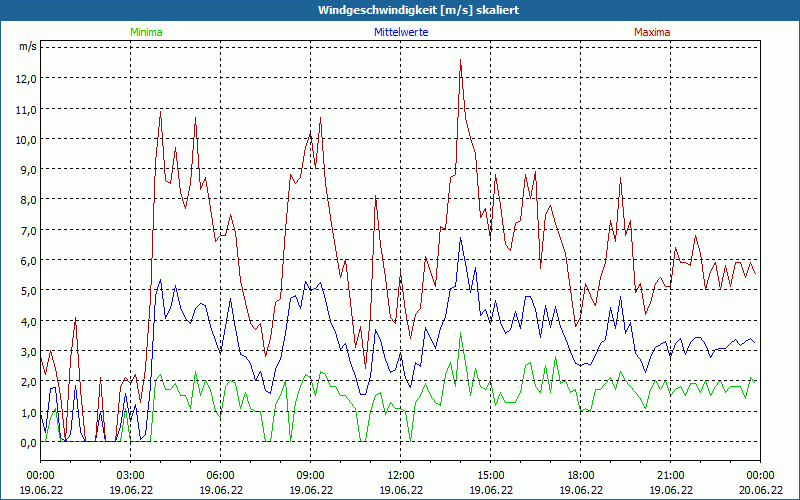
Task: Click the '00:00' label above 20.06.22
Action: click(x=760, y=476)
